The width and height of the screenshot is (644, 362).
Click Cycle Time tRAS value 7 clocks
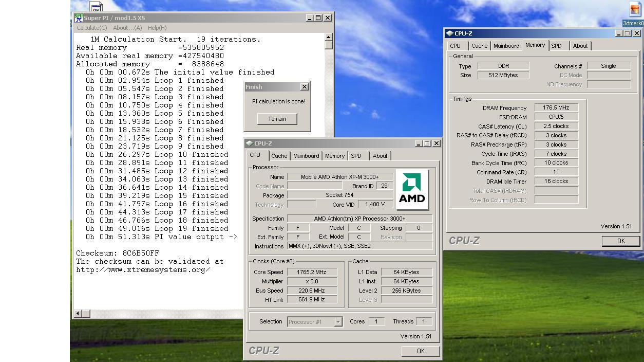click(x=556, y=154)
